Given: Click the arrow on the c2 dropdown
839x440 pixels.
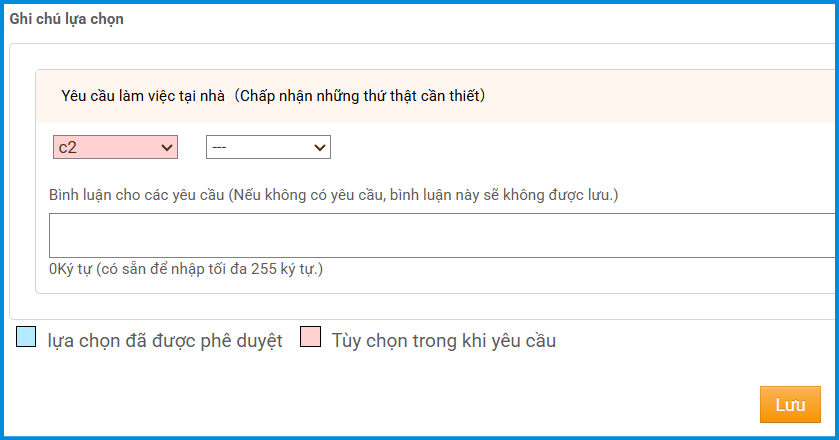Looking at the screenshot, I should tap(166, 147).
